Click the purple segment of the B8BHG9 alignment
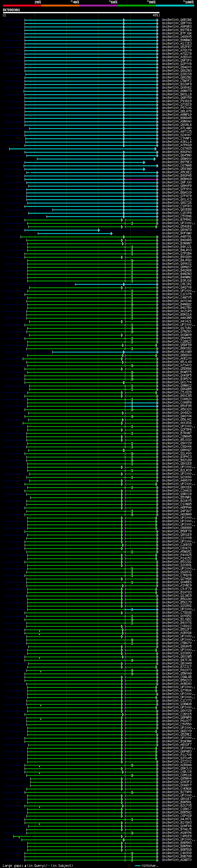The height and width of the screenshot is (868, 197). click(141, 179)
